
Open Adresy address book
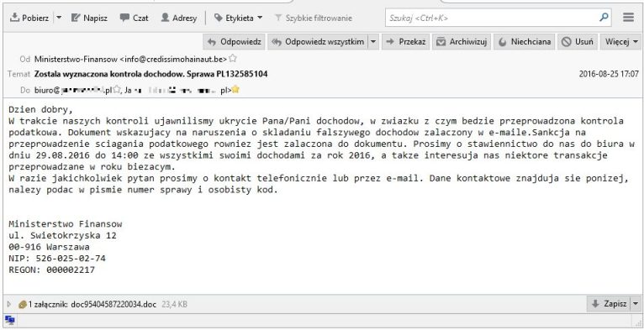click(x=179, y=18)
